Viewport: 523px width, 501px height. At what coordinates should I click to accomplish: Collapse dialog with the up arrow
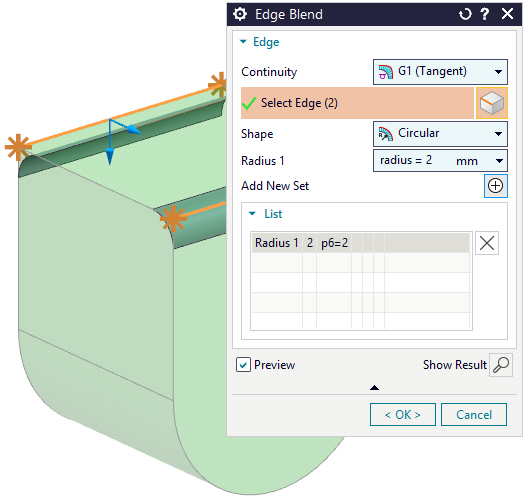click(374, 388)
